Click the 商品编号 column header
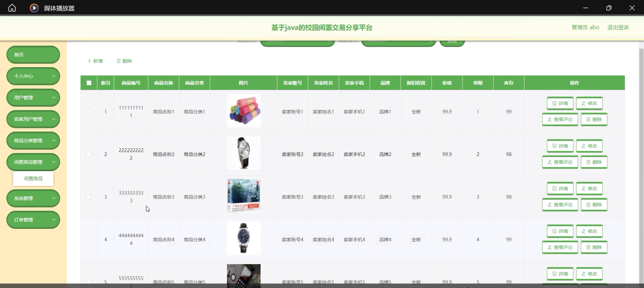This screenshot has width=644, height=288. click(131, 83)
